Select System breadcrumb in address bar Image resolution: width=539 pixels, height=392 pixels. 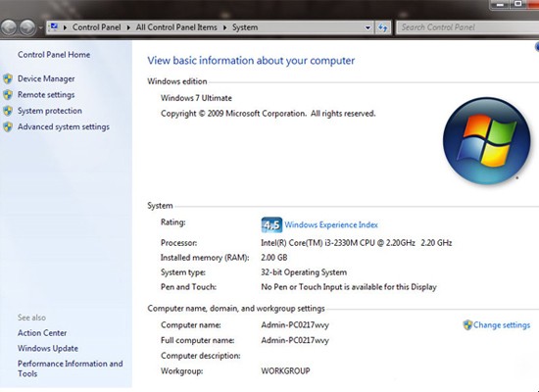(x=245, y=27)
